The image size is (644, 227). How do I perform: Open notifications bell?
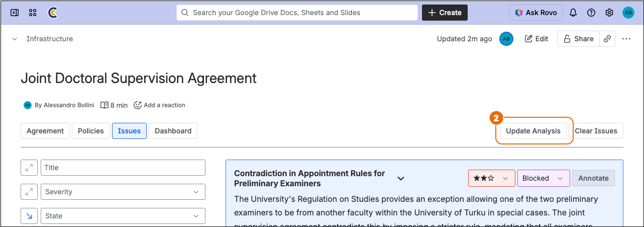[573, 13]
